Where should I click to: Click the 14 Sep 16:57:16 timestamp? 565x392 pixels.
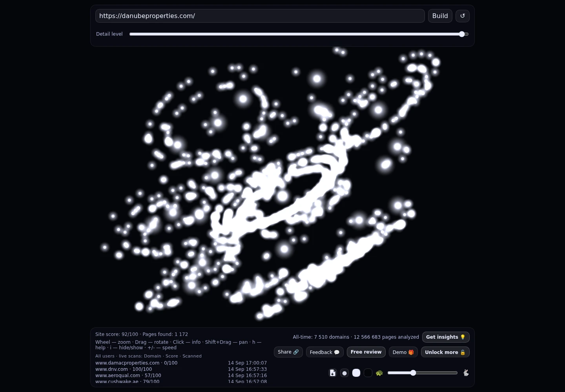tap(247, 376)
